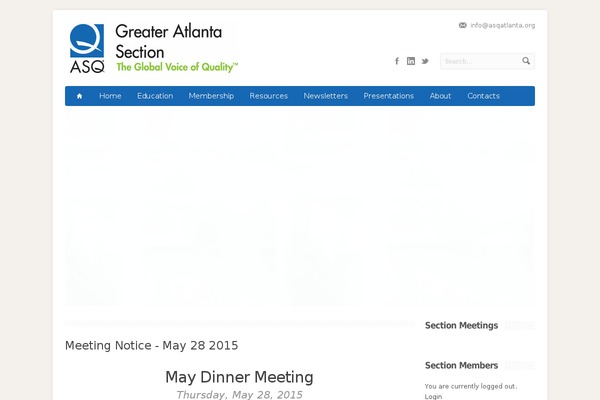
Task: Focus the Search text field
Action: pos(479,61)
